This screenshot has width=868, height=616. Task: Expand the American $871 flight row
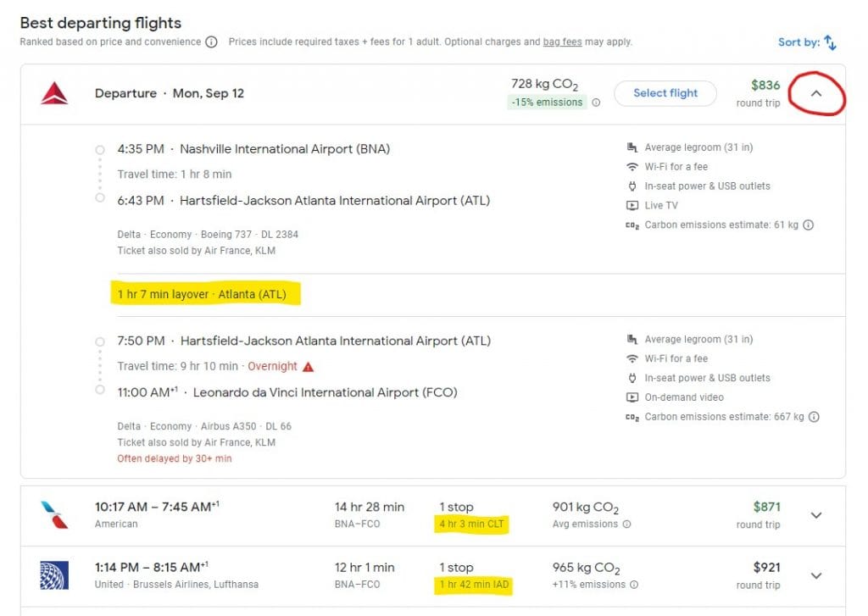point(816,514)
